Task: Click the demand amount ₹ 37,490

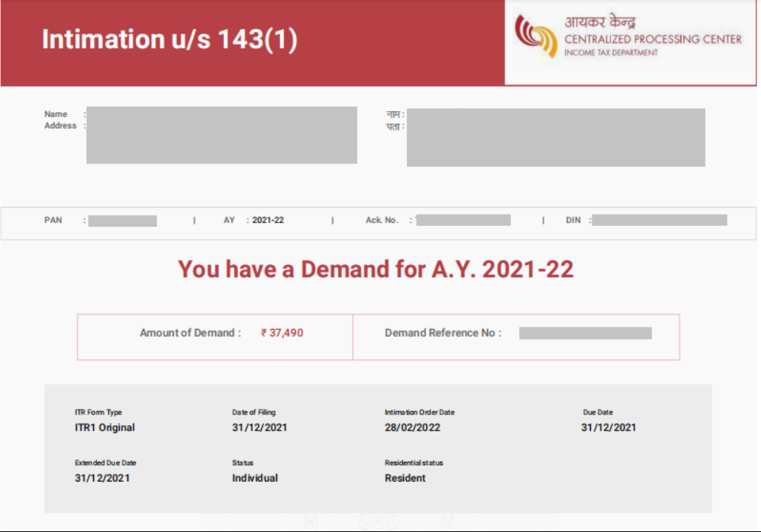Action: coord(282,333)
